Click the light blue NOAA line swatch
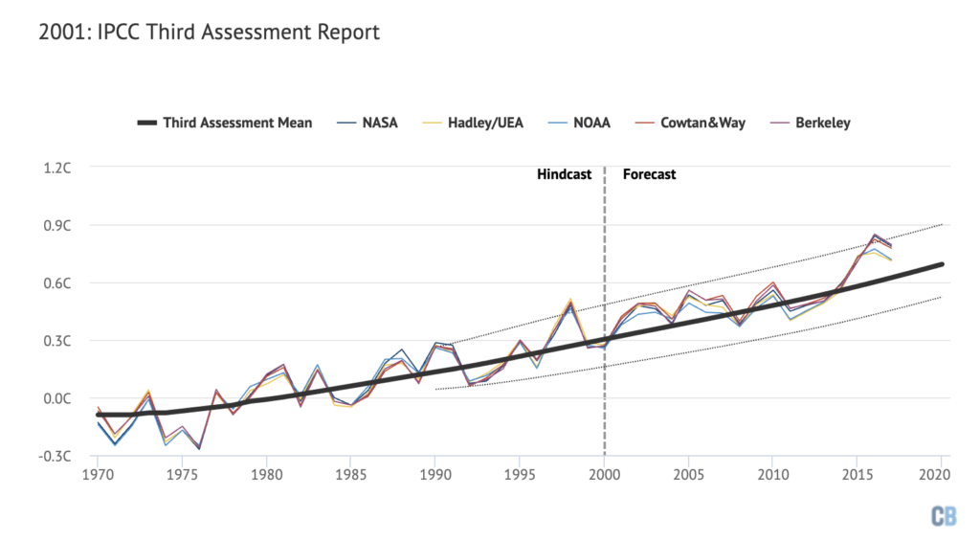Viewport: 980px width, 541px height. point(558,124)
